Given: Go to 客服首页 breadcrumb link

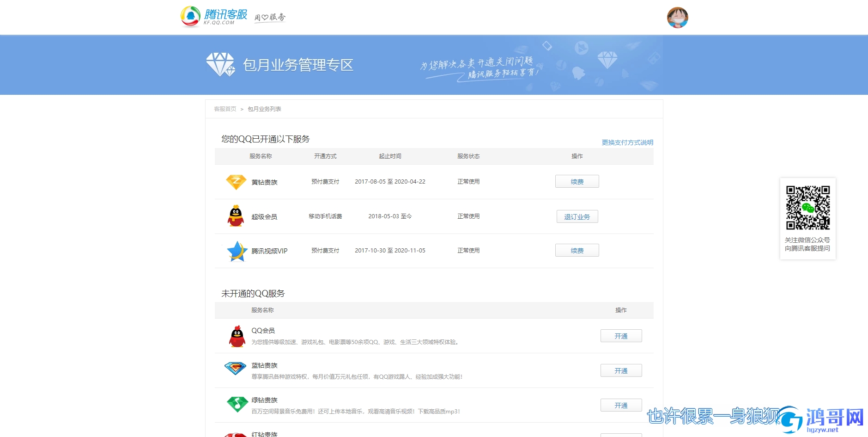Looking at the screenshot, I should [225, 109].
